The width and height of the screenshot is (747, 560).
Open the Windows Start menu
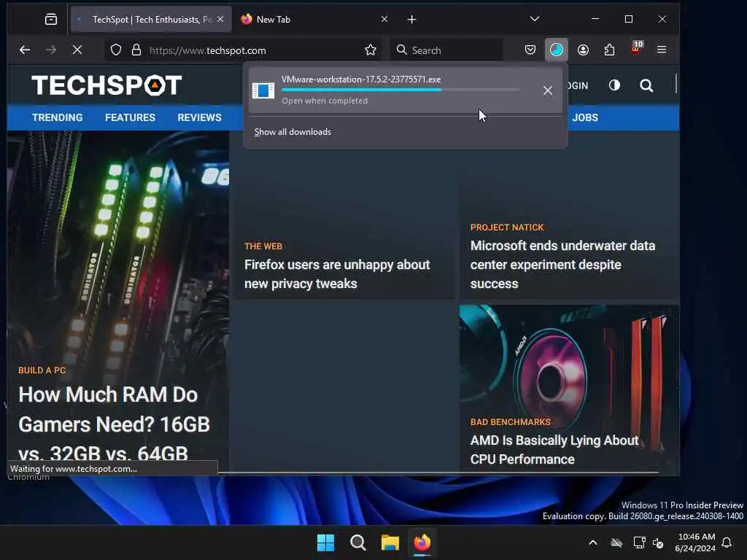pos(326,542)
